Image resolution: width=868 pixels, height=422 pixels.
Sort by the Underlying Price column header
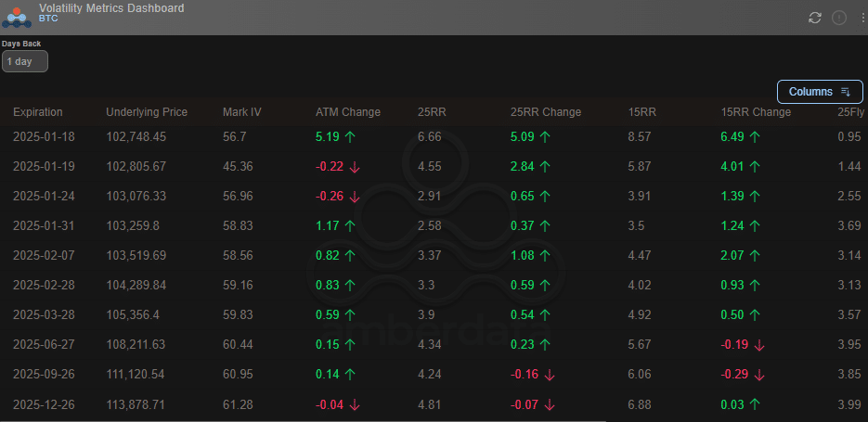point(147,112)
